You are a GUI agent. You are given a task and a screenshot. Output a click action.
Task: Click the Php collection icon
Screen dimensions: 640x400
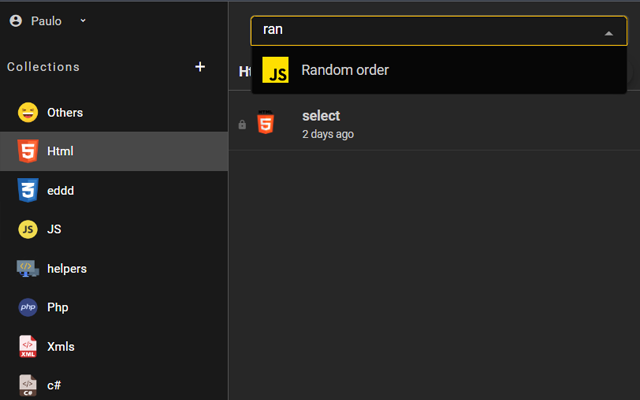[28, 307]
